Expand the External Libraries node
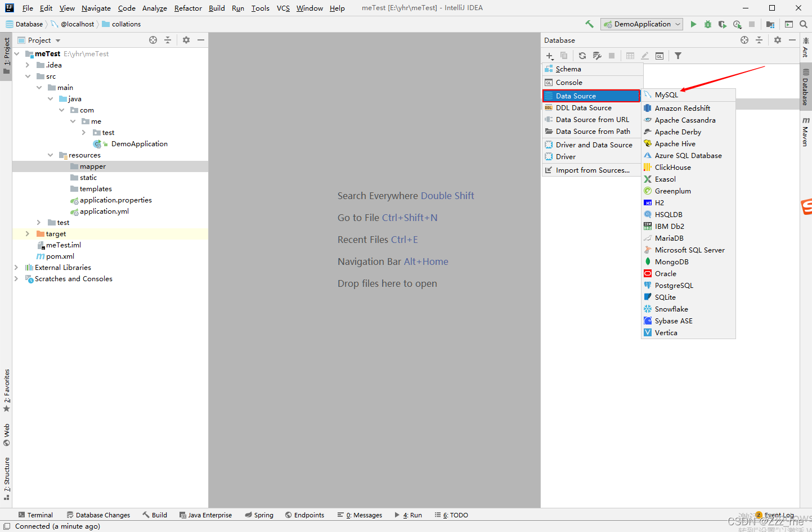 (x=16, y=268)
